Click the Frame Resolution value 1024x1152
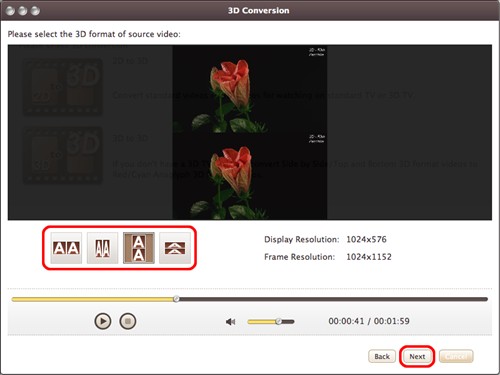The width and height of the screenshot is (500, 375). point(369,257)
